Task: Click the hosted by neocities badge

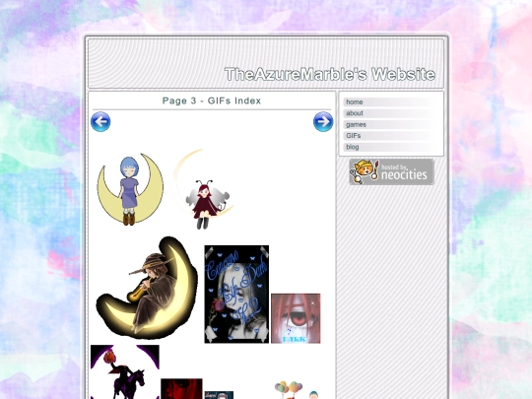Action: [x=392, y=172]
